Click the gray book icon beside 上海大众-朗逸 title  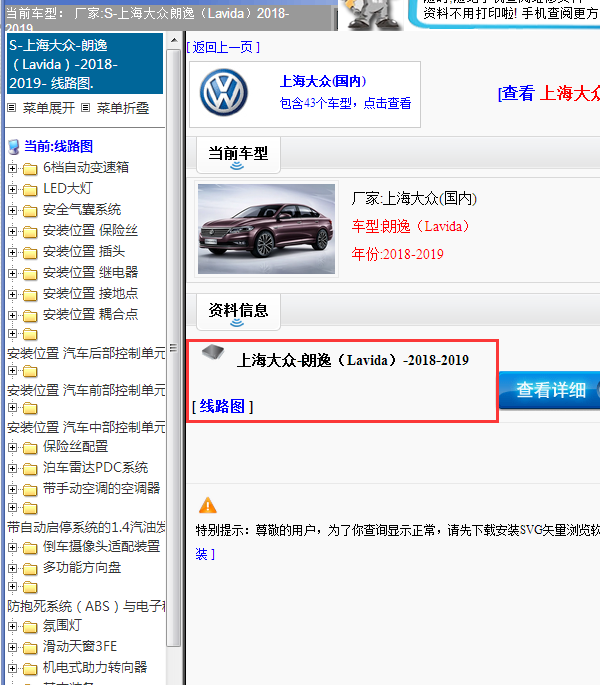211,353
